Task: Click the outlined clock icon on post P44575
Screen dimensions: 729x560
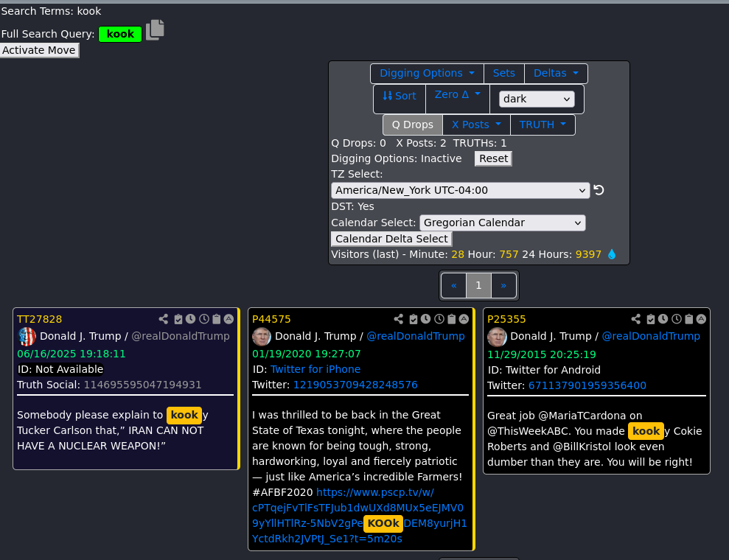Action: point(439,319)
